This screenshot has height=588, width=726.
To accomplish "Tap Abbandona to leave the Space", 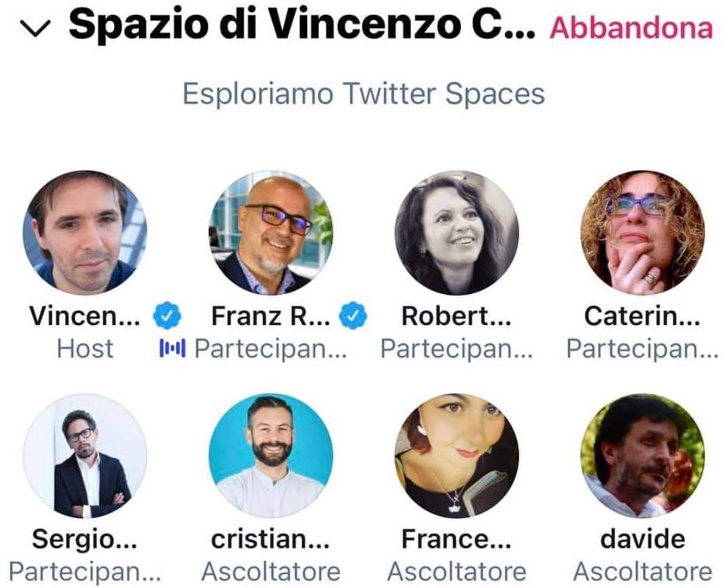I will [631, 28].
